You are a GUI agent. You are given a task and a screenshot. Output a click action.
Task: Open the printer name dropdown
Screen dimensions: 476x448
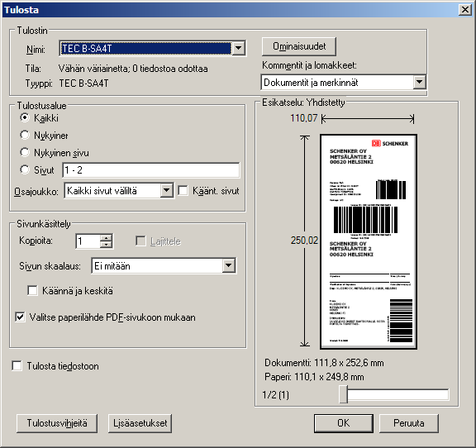pyautogui.click(x=239, y=48)
